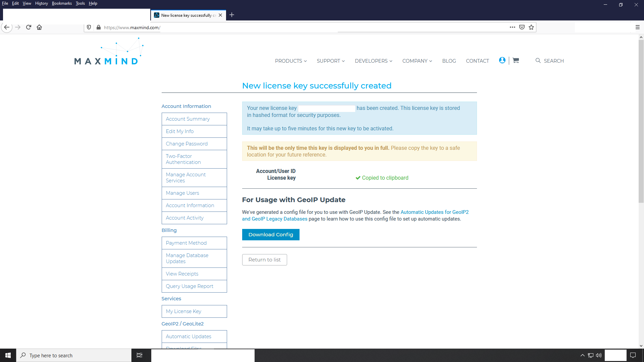This screenshot has height=362, width=644.
Task: Open Change Password in the sidebar
Action: pyautogui.click(x=194, y=144)
